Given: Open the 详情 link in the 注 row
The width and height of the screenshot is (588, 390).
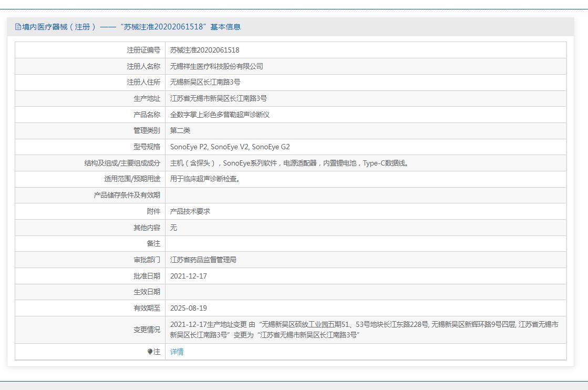Looking at the screenshot, I should [x=177, y=352].
